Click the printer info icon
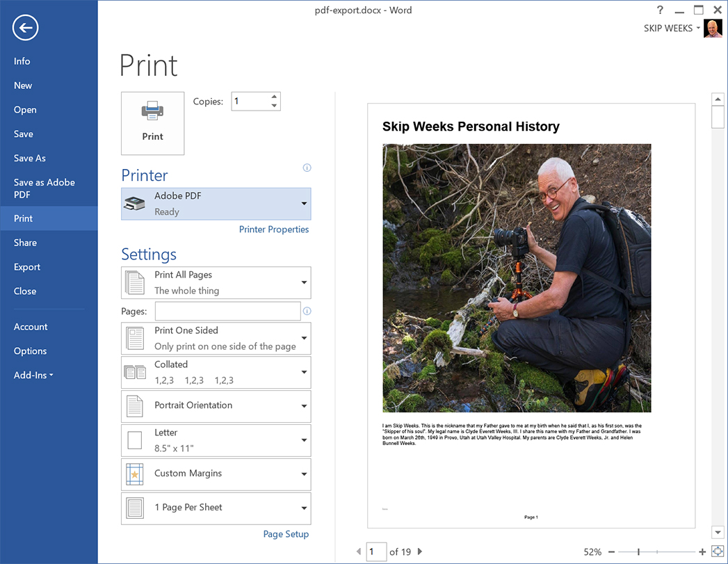The height and width of the screenshot is (564, 728). [307, 168]
